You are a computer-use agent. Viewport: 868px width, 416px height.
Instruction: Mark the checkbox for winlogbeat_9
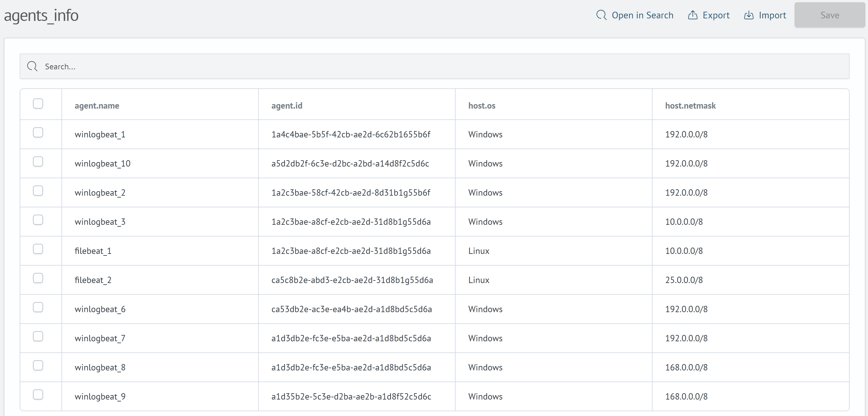[x=38, y=394]
